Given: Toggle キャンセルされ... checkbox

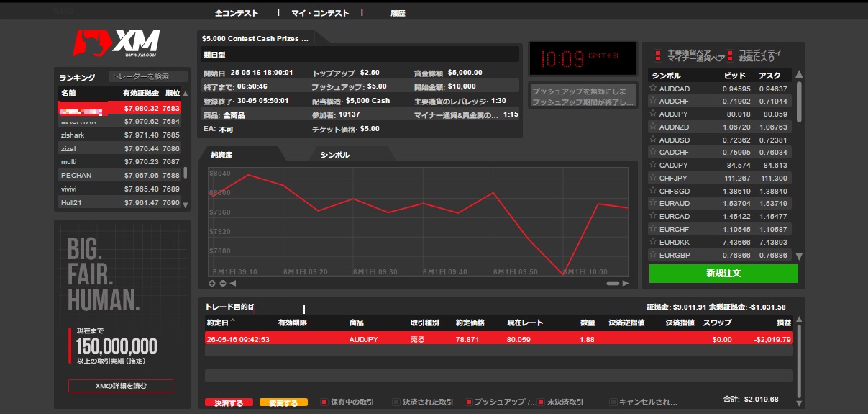Looking at the screenshot, I should (x=613, y=402).
